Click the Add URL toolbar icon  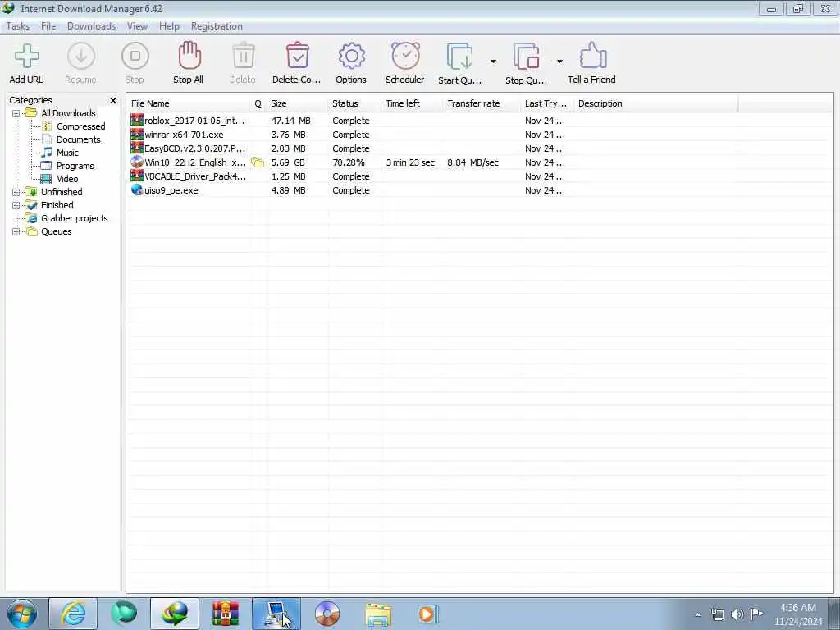[26, 57]
